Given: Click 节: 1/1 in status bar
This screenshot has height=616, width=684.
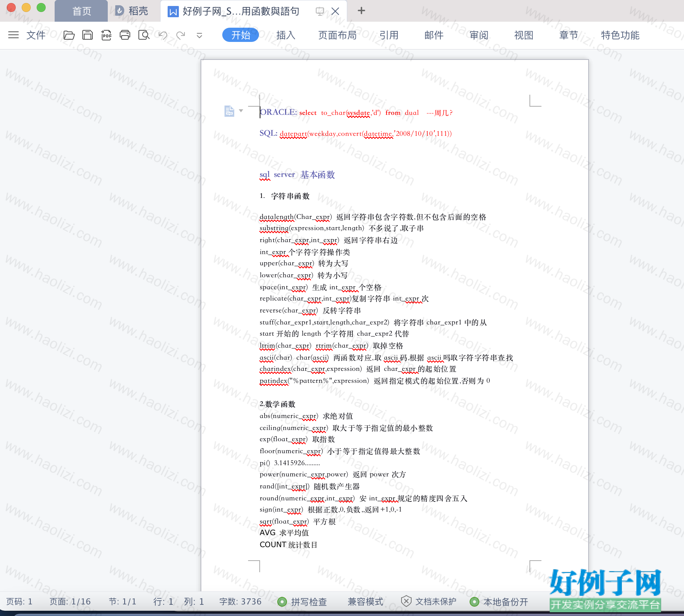Looking at the screenshot, I should click(122, 601).
